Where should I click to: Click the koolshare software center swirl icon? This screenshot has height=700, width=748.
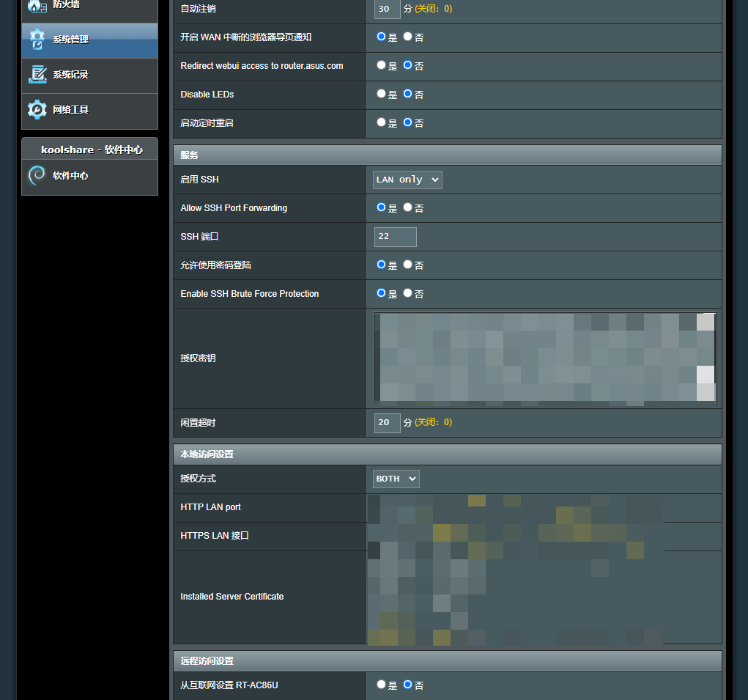pos(37,176)
